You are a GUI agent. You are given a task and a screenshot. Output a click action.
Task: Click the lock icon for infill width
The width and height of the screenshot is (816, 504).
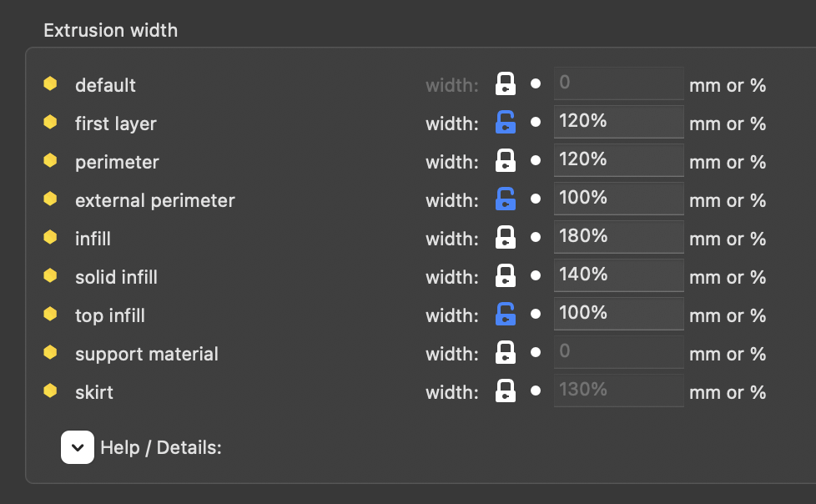click(x=506, y=238)
